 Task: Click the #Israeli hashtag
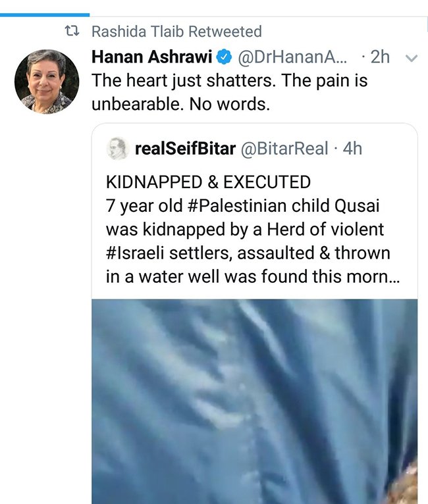pyautogui.click(x=137, y=253)
